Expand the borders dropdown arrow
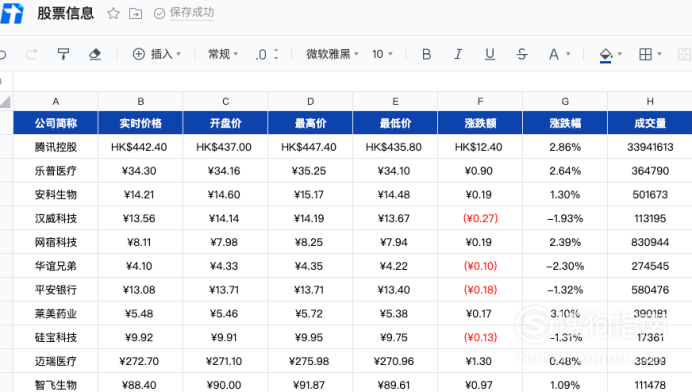Viewport: 692px width, 392px height. [659, 54]
